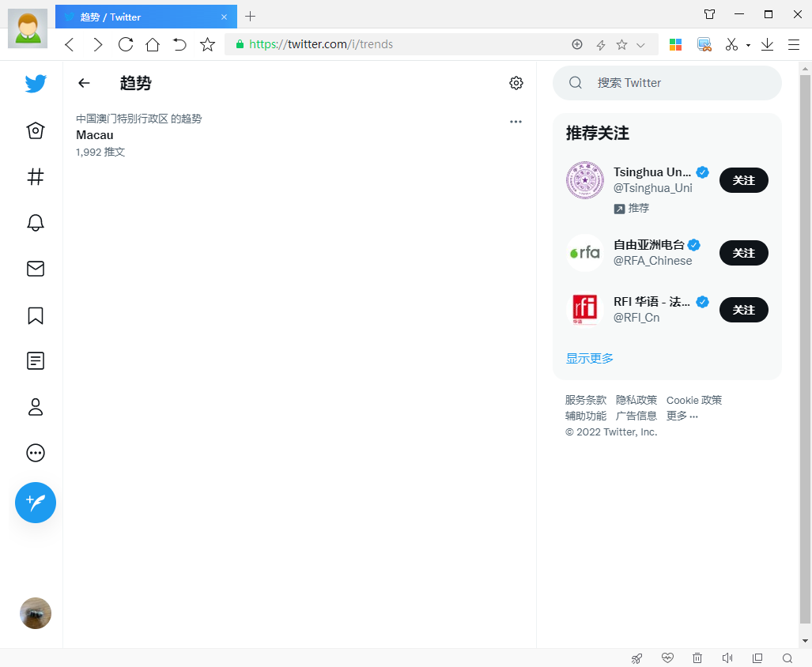Expand the scissors tool dropdown arrow
Image resolution: width=812 pixels, height=667 pixels.
pyautogui.click(x=748, y=46)
